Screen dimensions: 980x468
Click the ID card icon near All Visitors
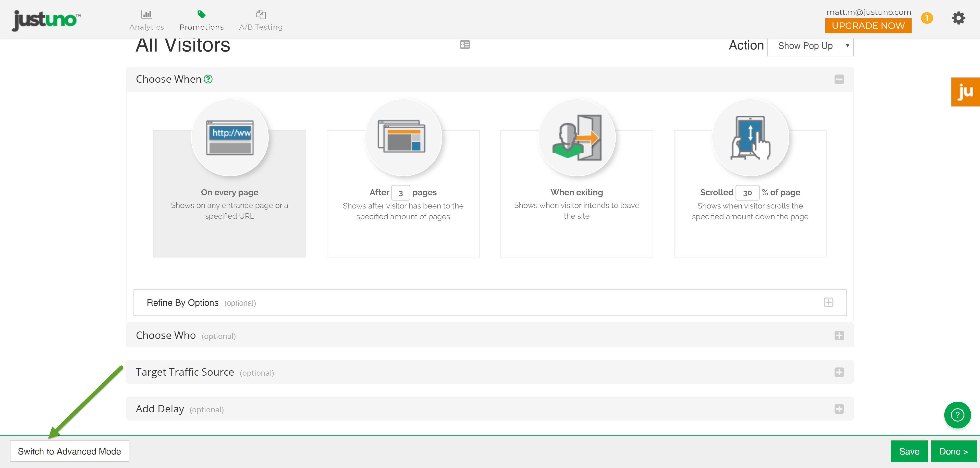point(464,45)
